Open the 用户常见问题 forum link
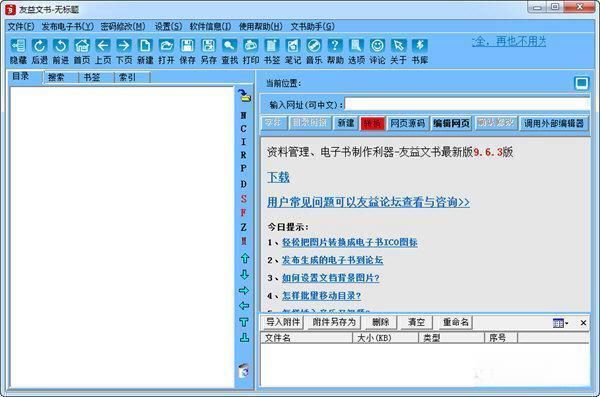 (x=368, y=202)
